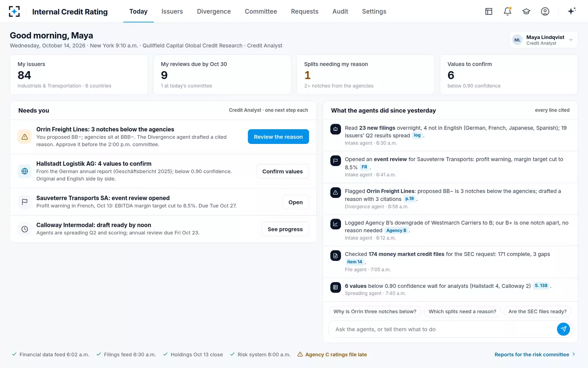The image size is (588, 368).
Task: Click the sparkle AI assistant icon
Action: point(572,11)
